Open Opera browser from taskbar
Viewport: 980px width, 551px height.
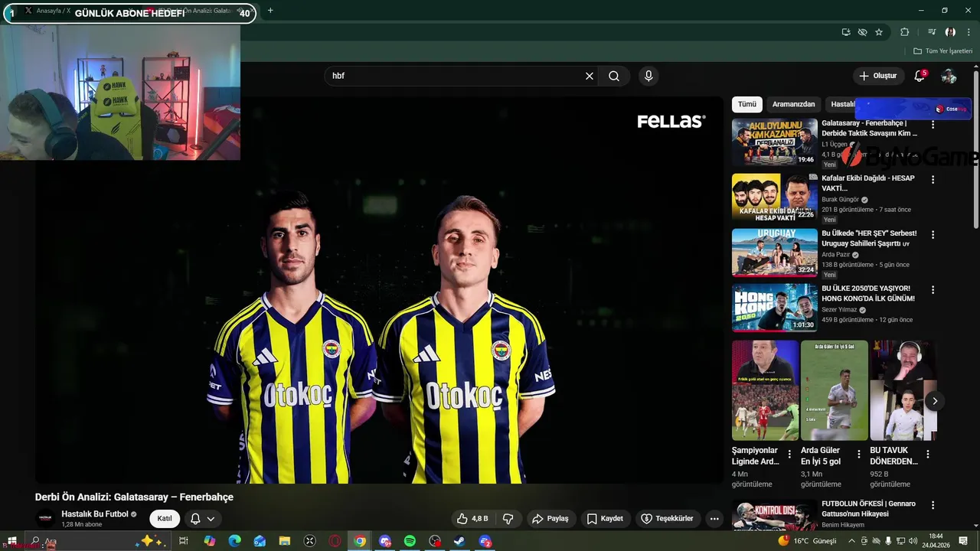(x=335, y=541)
